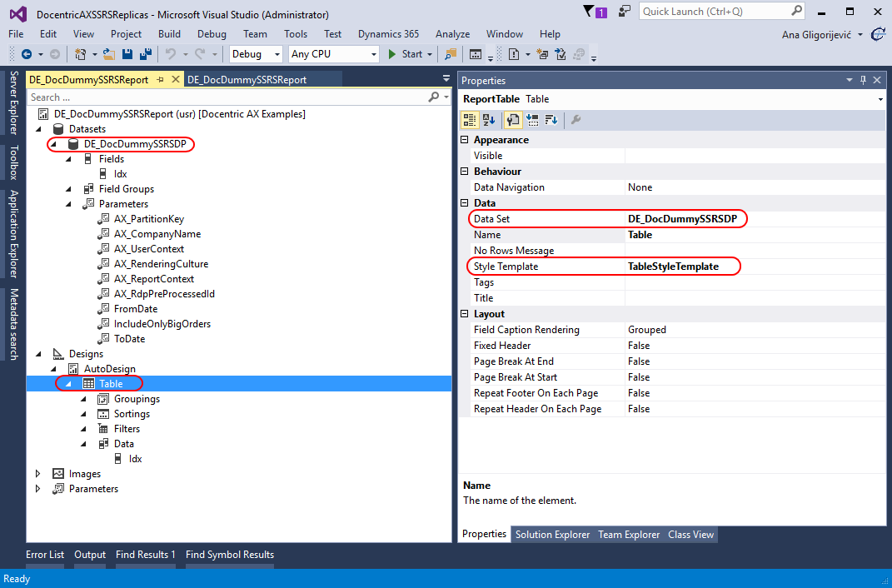Image resolution: width=892 pixels, height=588 pixels.
Task: Select the Filters node
Action: point(127,429)
